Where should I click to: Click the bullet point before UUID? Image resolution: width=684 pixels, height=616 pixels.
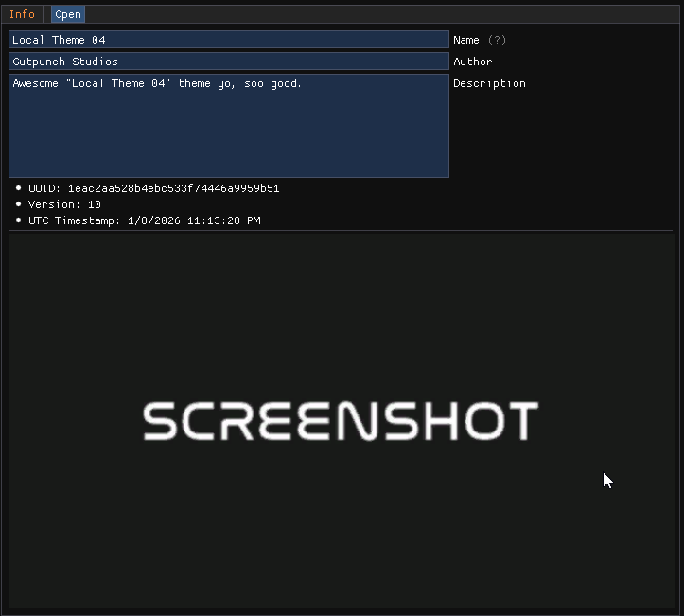[19, 188]
